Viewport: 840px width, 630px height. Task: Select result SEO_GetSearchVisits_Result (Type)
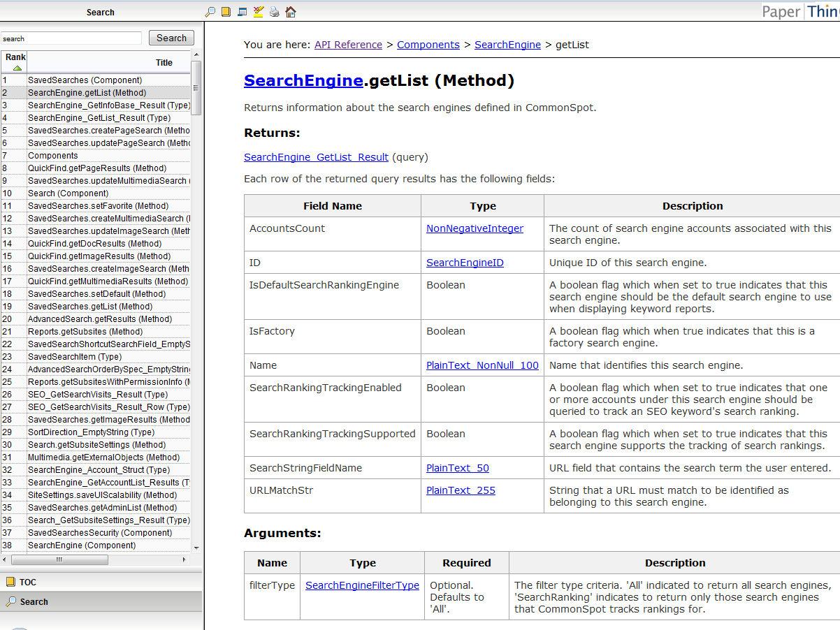pos(95,395)
